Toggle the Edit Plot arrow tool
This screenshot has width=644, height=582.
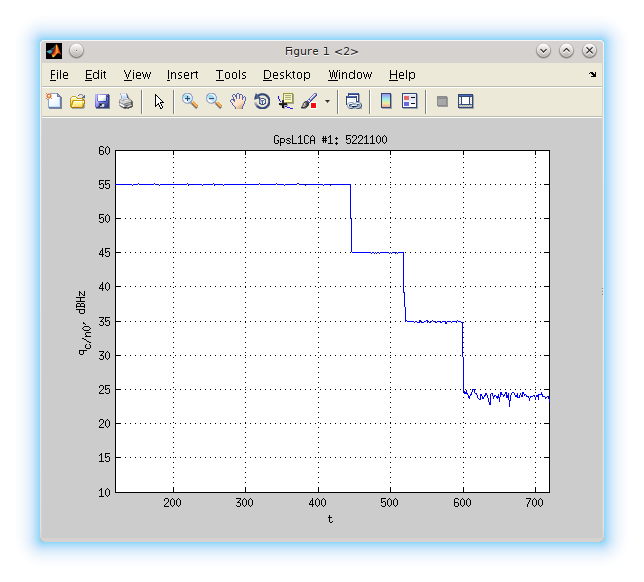(x=158, y=101)
